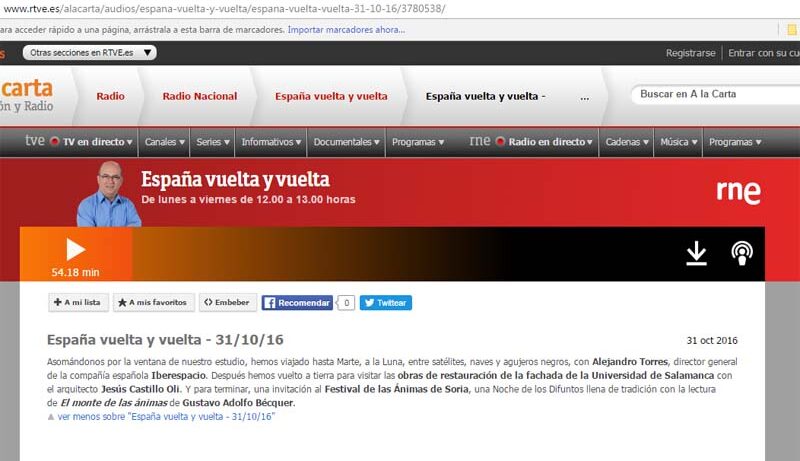The width and height of the screenshot is (800, 461).
Task: Click the 54.18 min duration label
Action: tap(76, 272)
